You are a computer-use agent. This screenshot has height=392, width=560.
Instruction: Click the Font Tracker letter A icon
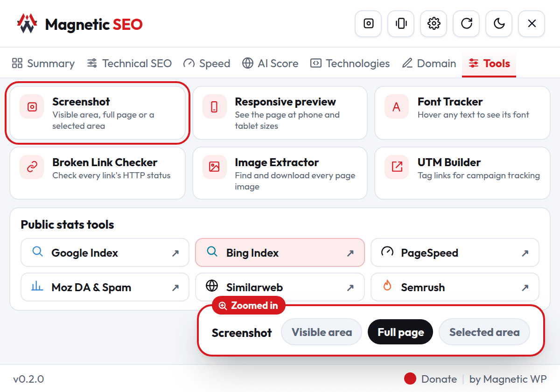coord(397,107)
